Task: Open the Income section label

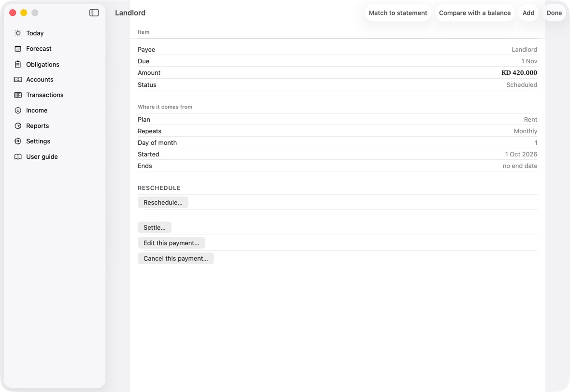Action: click(x=37, y=111)
